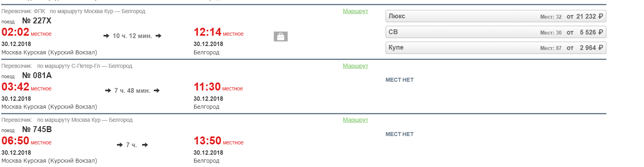644x167 pixels.
Task: Pick the Купе seat class option
Action: pyautogui.click(x=495, y=48)
